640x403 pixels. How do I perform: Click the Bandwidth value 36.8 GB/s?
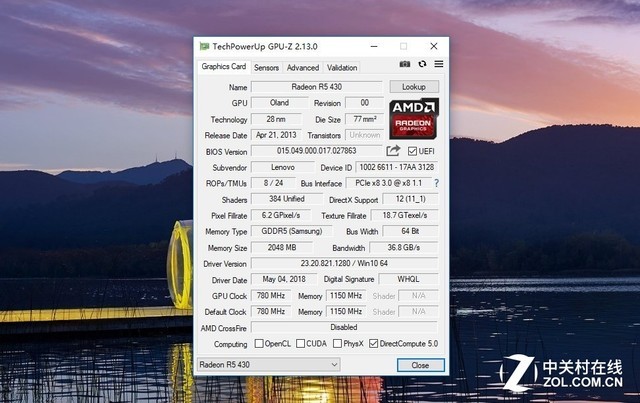coord(403,247)
